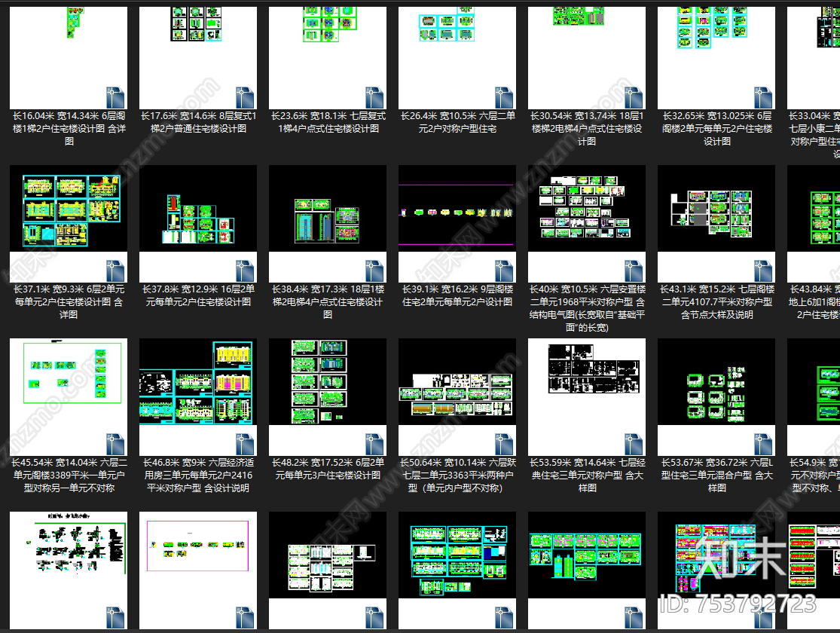The height and width of the screenshot is (633, 840).
Task: Click file name '长23.6米 宽18.1米 七层复式1梯4户点式住宅楼设计图'
Action: [328, 122]
